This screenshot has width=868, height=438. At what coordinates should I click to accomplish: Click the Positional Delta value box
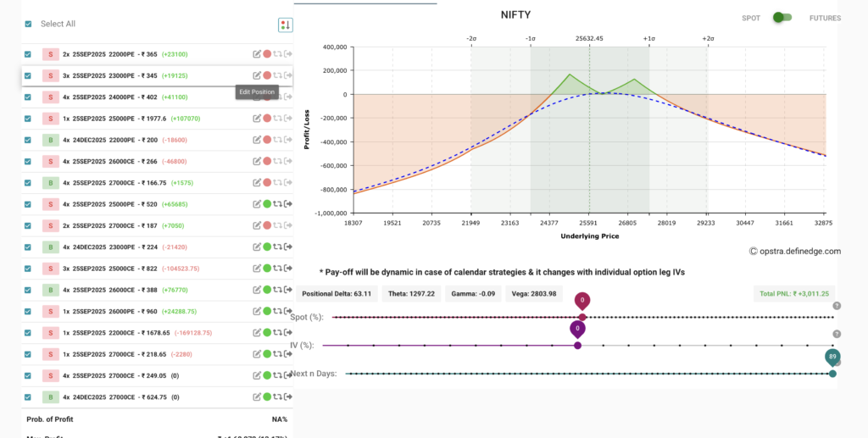338,294
